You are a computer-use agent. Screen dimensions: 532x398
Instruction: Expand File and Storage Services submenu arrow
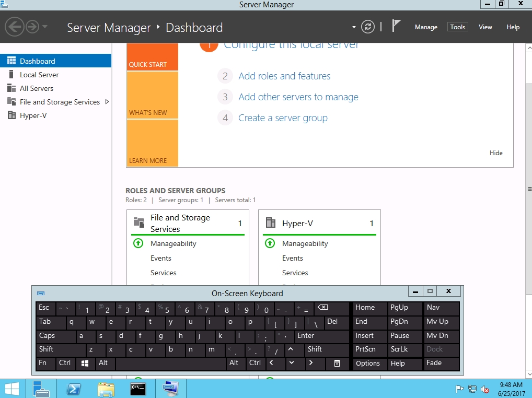click(x=107, y=102)
